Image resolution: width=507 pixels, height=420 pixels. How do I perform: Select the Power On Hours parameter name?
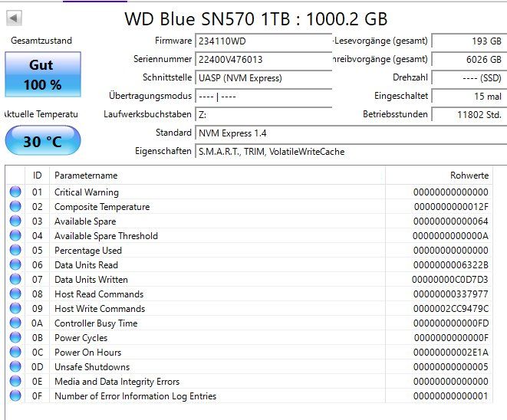tap(87, 352)
